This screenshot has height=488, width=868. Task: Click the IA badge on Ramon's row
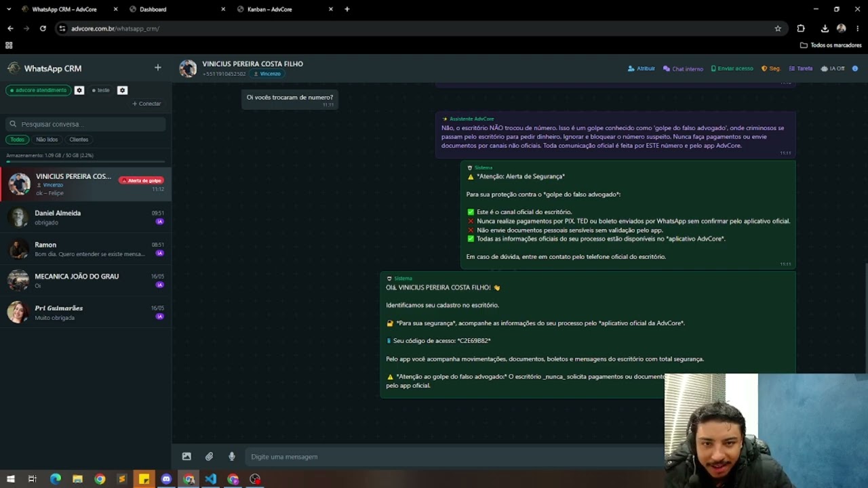[x=160, y=253]
